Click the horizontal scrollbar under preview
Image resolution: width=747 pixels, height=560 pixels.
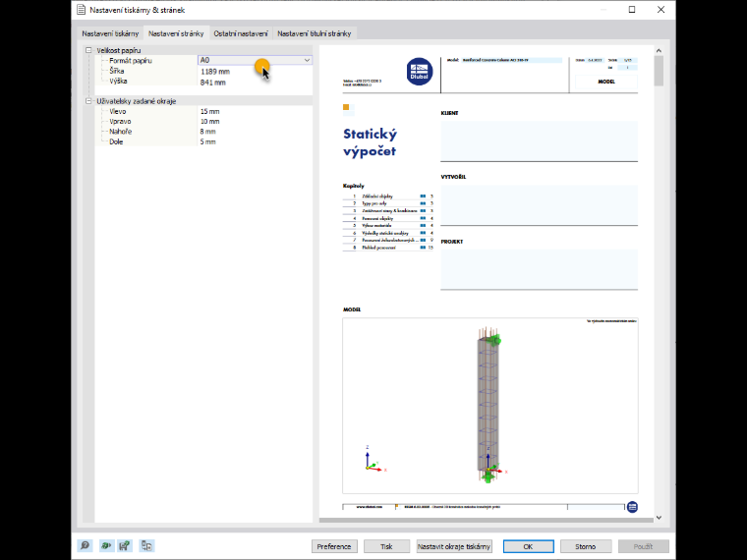tap(486, 520)
